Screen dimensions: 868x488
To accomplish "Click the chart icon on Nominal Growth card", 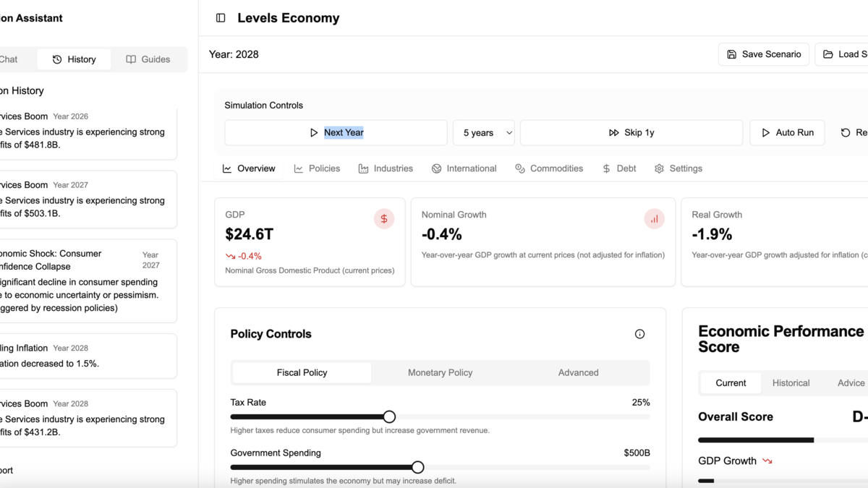I will (655, 218).
